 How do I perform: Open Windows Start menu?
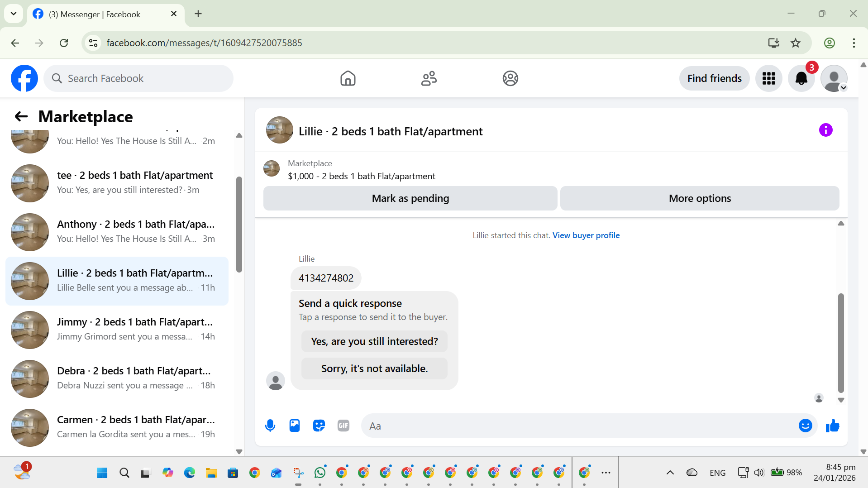point(102,473)
